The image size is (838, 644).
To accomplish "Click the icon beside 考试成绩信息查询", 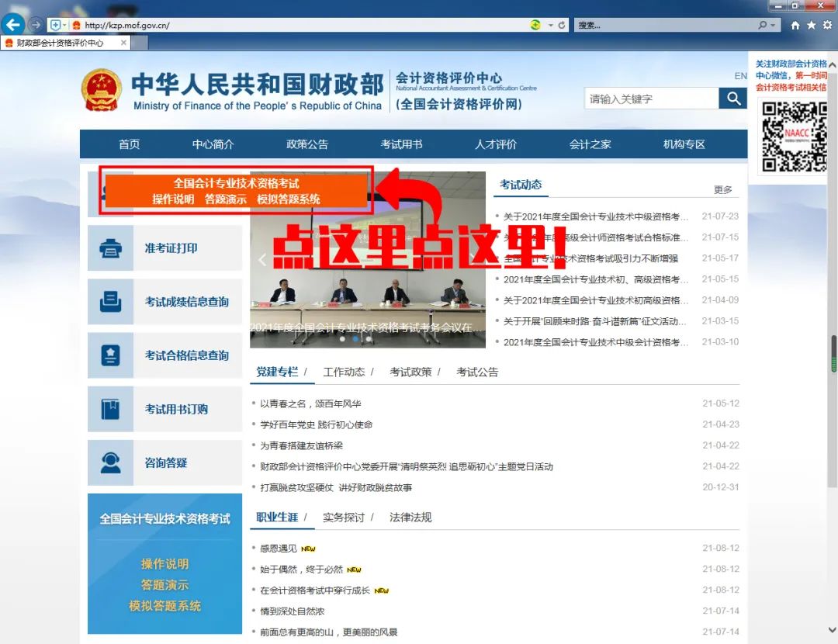I will click(111, 301).
